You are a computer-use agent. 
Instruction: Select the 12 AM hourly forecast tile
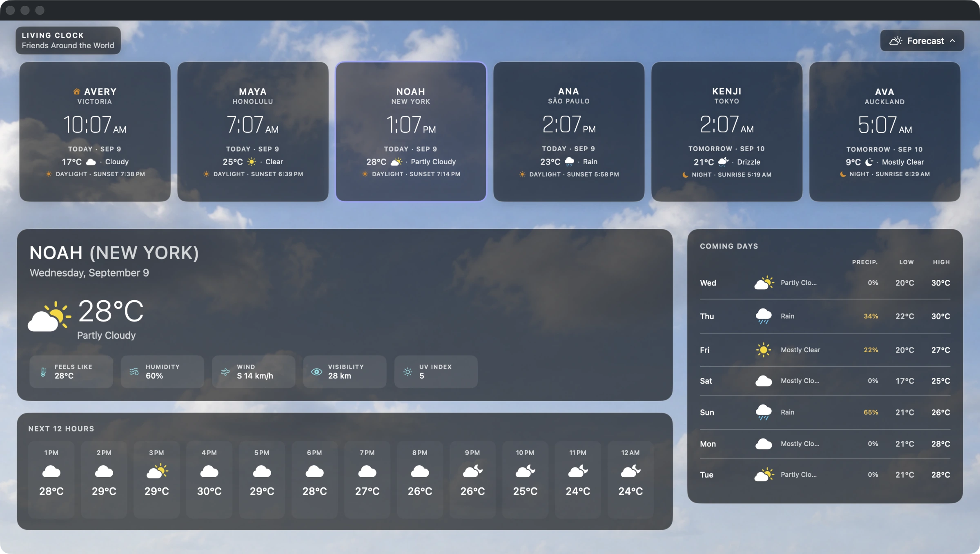tap(630, 480)
